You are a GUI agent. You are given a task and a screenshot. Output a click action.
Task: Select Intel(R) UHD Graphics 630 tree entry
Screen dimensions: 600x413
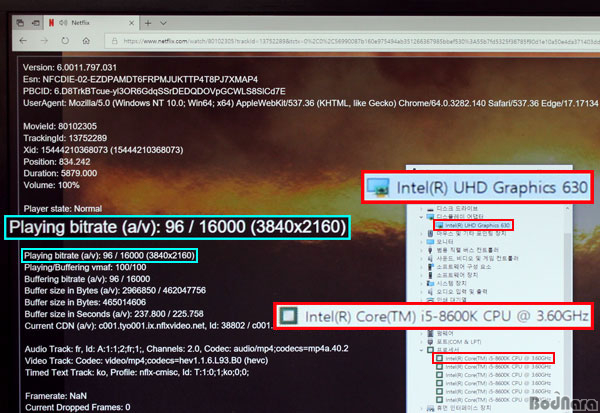473,225
